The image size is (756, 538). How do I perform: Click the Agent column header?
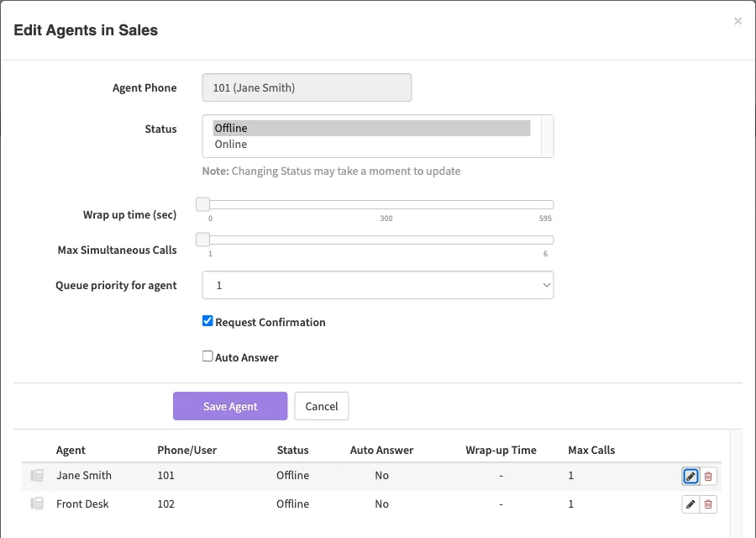(x=71, y=451)
